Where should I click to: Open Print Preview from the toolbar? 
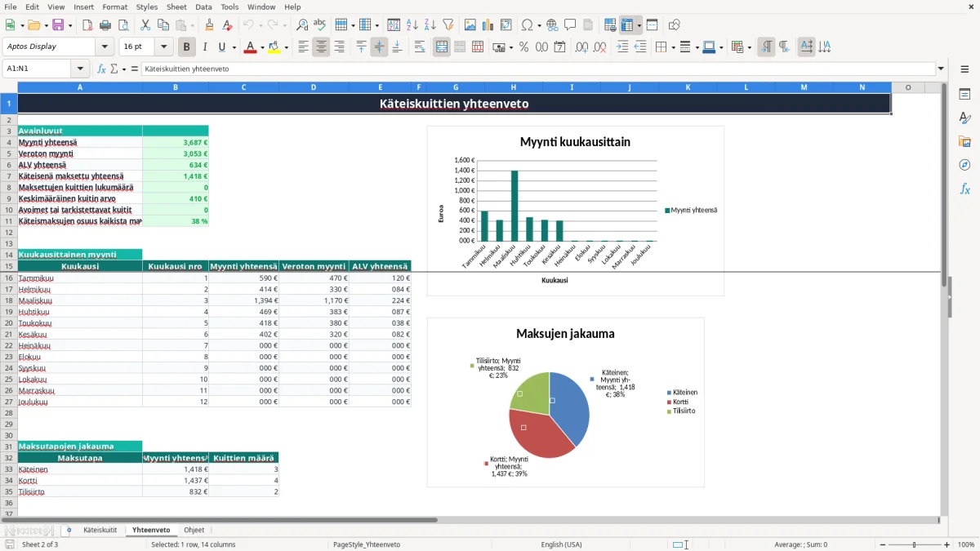pyautogui.click(x=122, y=25)
